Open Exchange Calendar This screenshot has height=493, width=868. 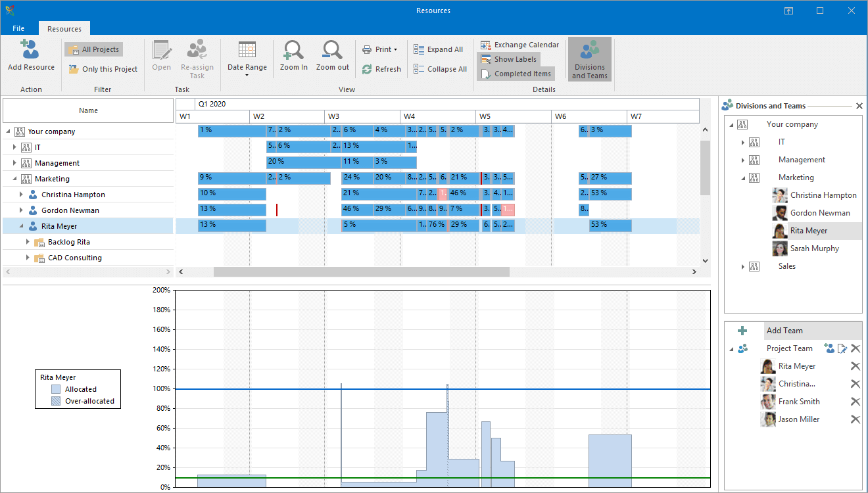click(519, 45)
